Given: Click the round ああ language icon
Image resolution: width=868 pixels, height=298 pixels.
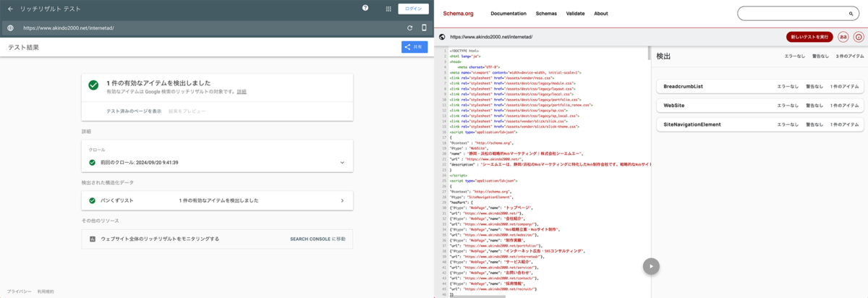Looking at the screenshot, I should tap(843, 37).
